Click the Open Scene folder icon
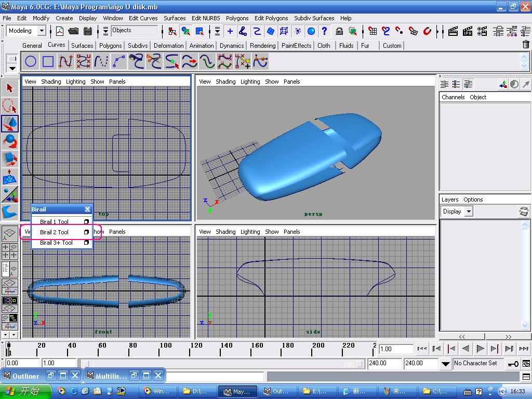 pos(73,31)
